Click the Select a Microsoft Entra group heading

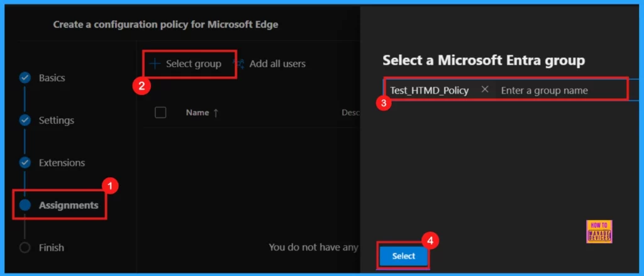coord(484,61)
